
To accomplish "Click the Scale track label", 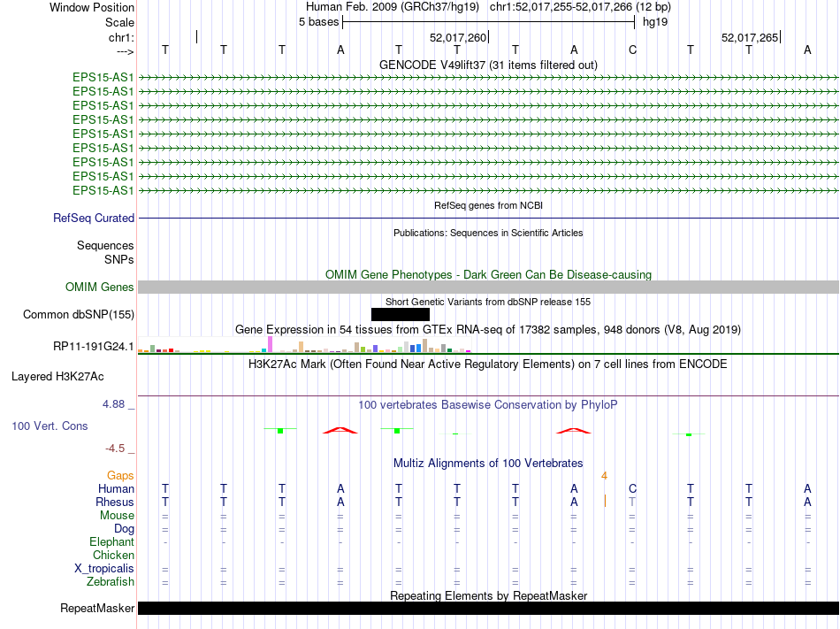I will [x=119, y=22].
